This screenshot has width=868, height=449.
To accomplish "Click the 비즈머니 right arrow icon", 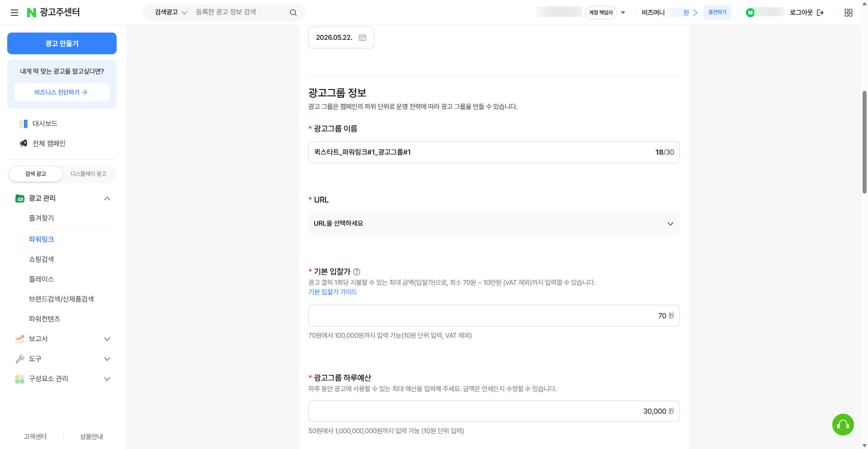I will coord(695,13).
